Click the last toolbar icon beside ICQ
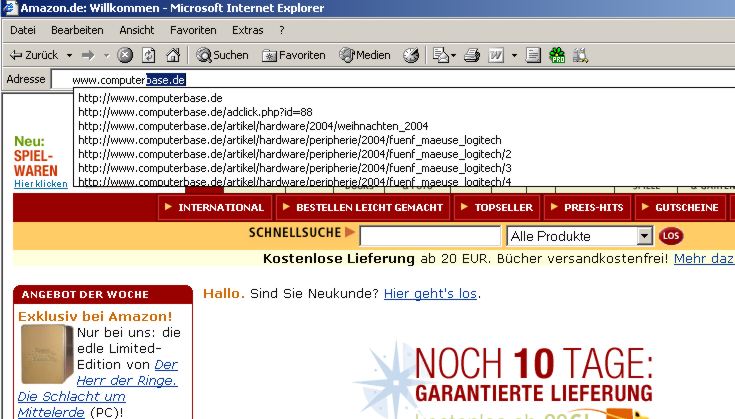Image resolution: width=735 pixels, height=419 pixels. point(580,55)
